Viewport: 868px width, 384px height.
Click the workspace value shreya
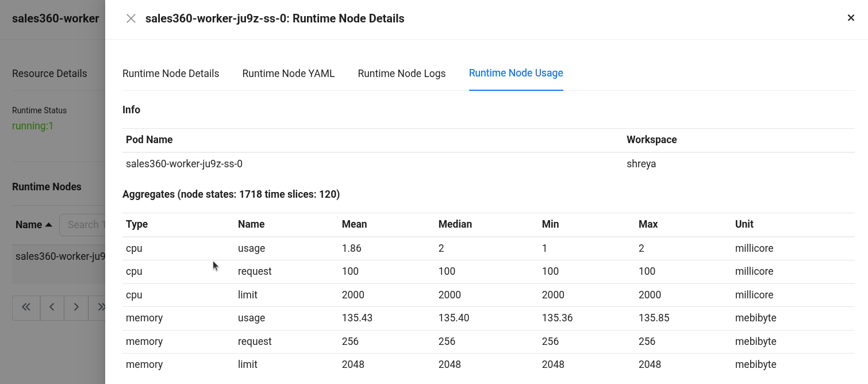click(641, 164)
